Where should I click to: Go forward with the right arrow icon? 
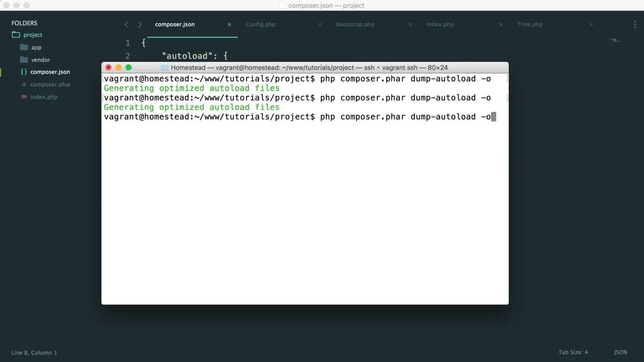click(x=140, y=25)
